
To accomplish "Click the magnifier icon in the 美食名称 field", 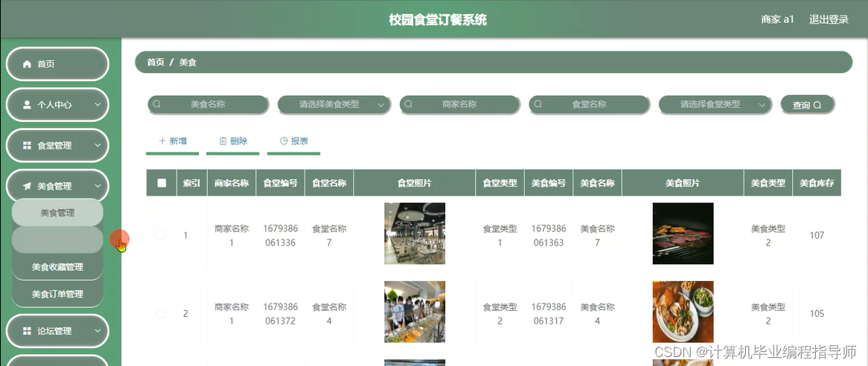I will coord(156,104).
